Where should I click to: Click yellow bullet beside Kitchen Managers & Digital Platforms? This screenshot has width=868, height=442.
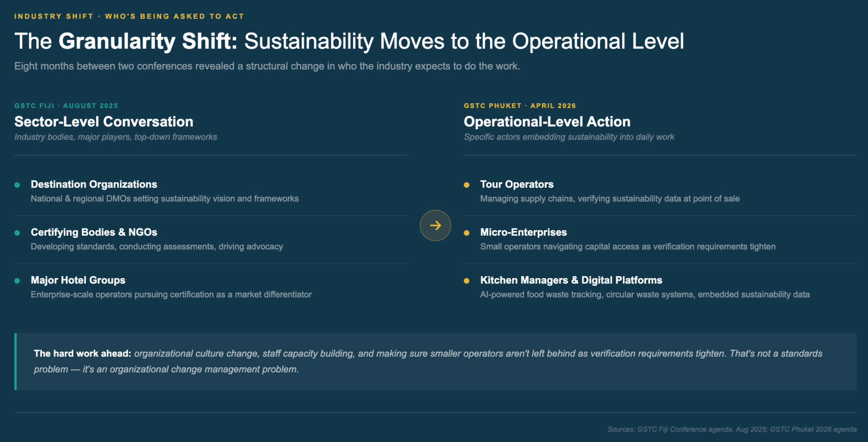coord(466,281)
